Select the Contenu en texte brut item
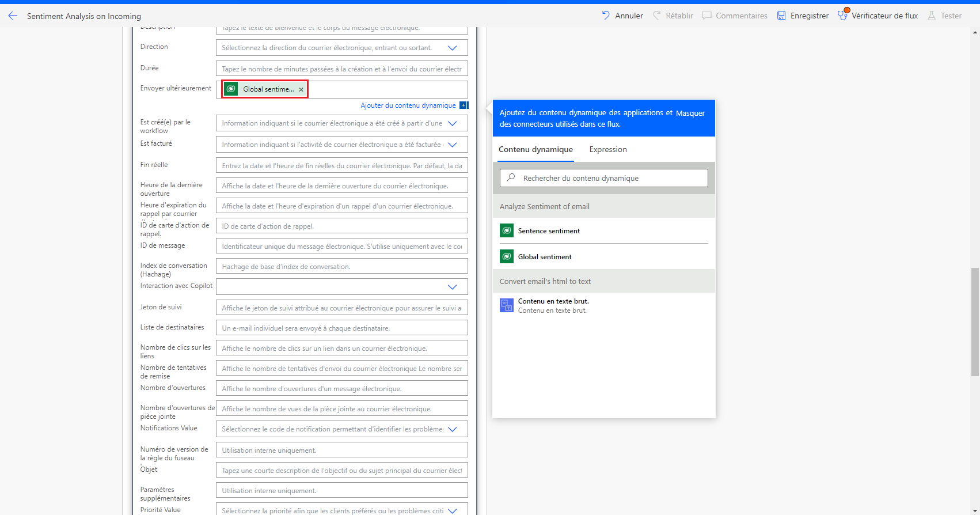Viewport: 980px width, 515px height. click(x=604, y=305)
